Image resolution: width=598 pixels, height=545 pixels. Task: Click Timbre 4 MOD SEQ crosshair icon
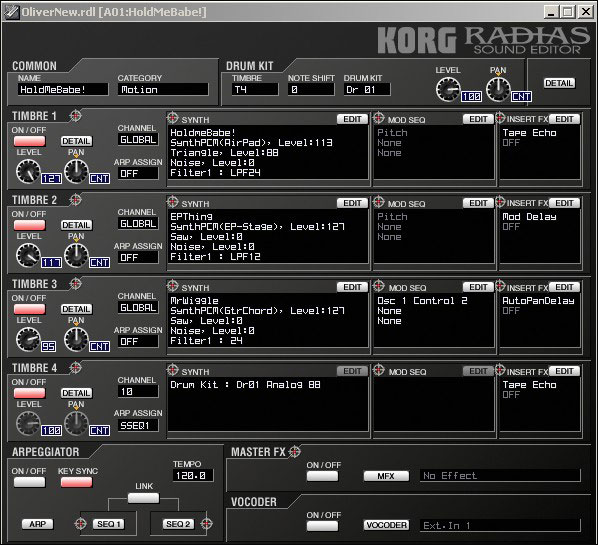pyautogui.click(x=379, y=370)
